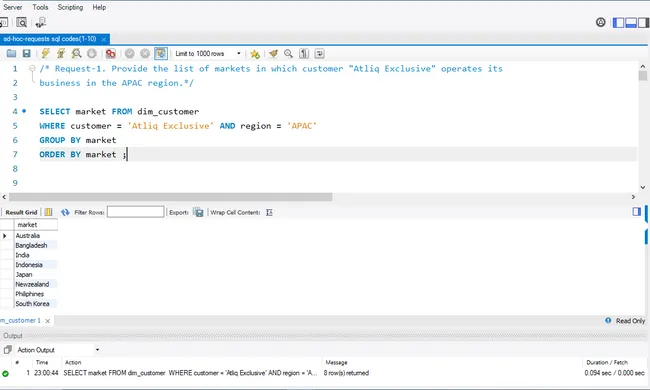Rollback the current transaction
This screenshot has width=650, height=390.
point(145,53)
